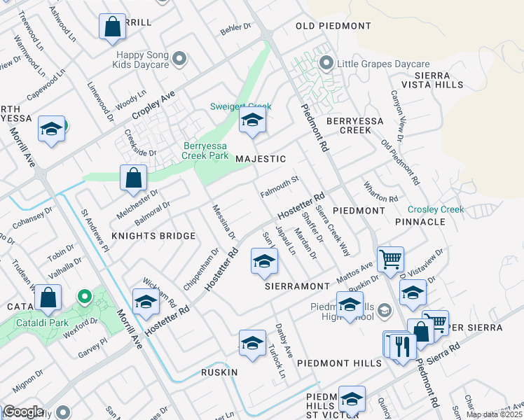Open the school marker above Sierramont label
Viewport: 524px width, 420px height.
coord(264,262)
